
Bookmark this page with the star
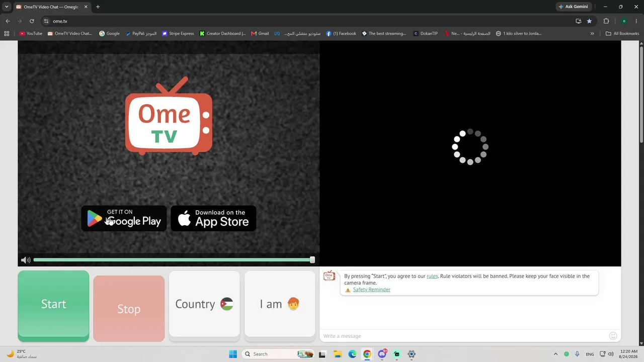click(x=589, y=21)
